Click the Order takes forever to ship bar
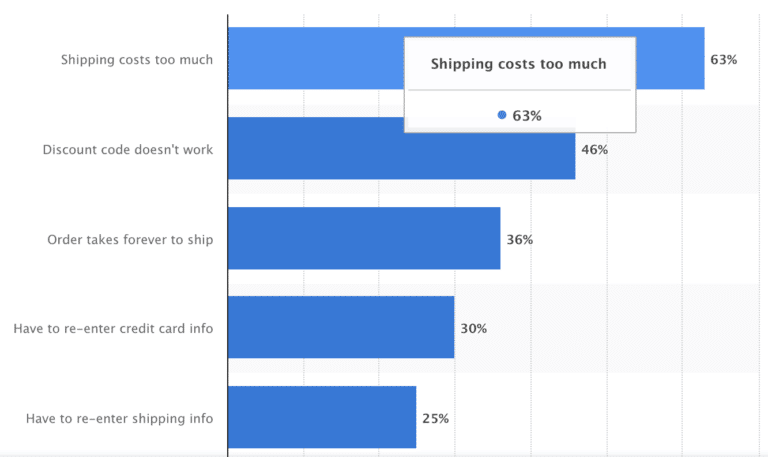768x457 pixels. pyautogui.click(x=364, y=238)
